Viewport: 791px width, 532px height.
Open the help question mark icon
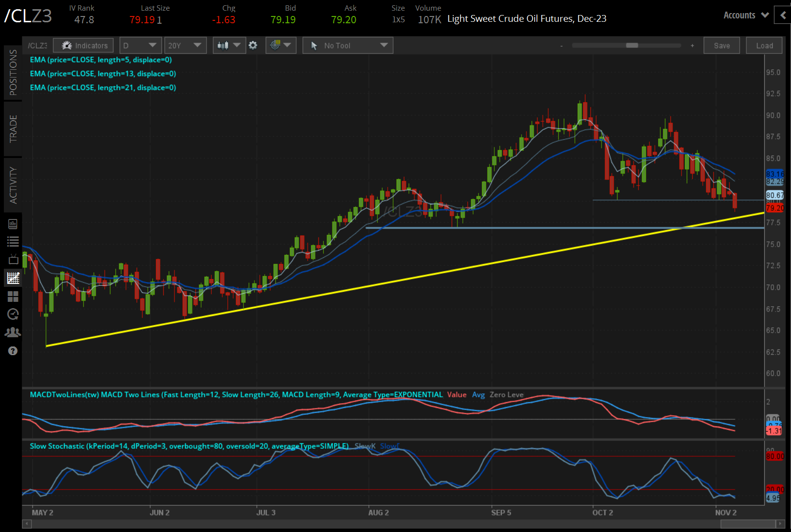click(x=13, y=350)
